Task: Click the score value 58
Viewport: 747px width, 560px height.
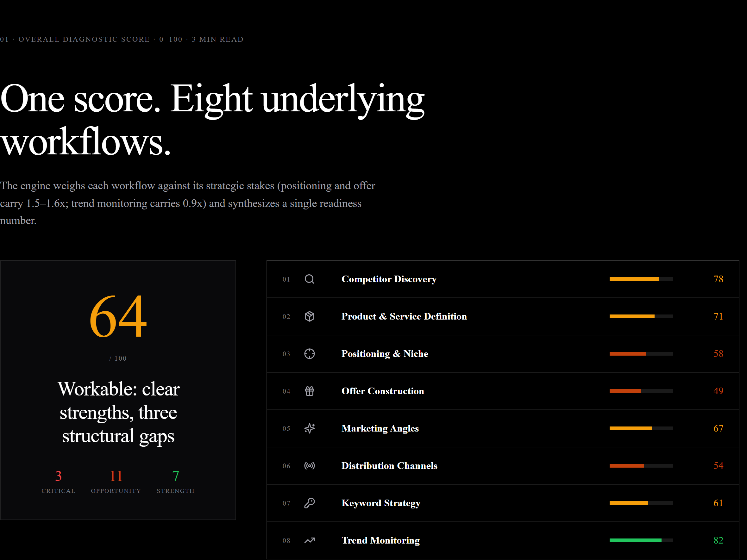Action: (x=718, y=354)
